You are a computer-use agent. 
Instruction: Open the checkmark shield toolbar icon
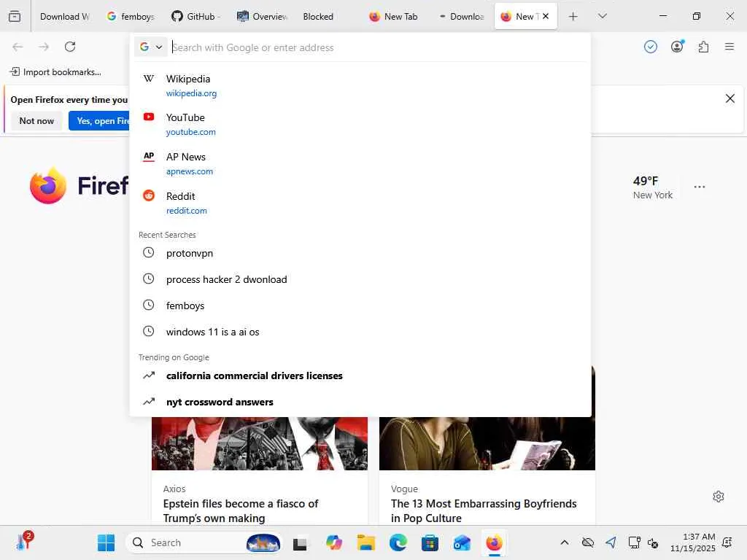tap(650, 47)
